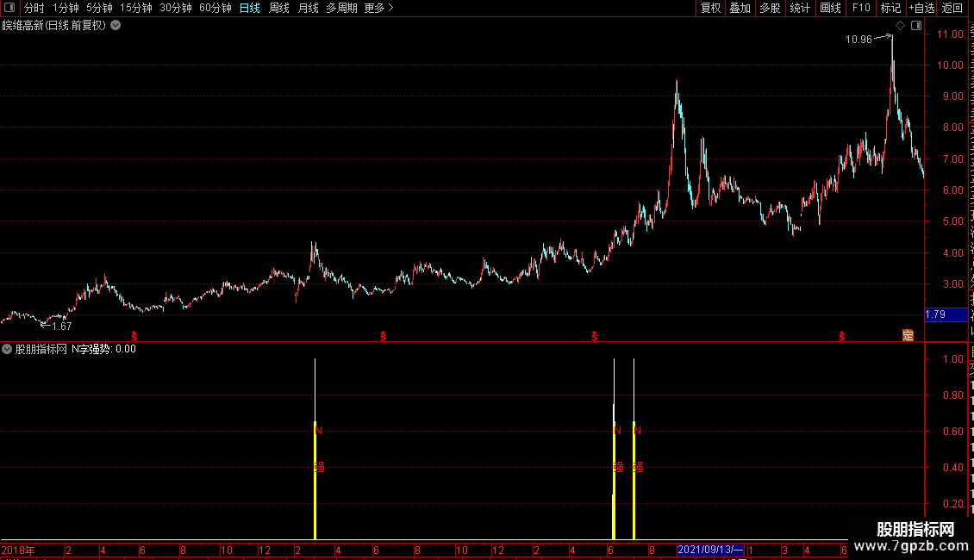Screen dimensions: 974x560
Task: Open F10 company information
Action: coord(861,8)
